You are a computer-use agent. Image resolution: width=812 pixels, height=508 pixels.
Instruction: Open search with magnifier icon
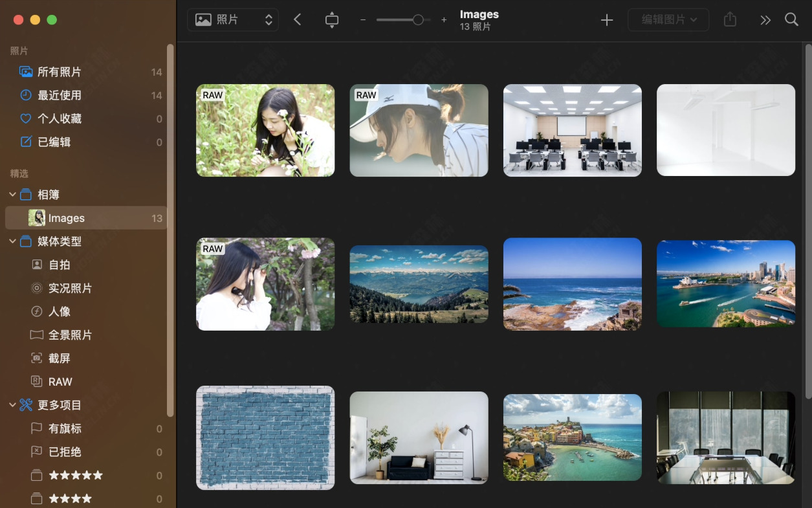pos(791,19)
